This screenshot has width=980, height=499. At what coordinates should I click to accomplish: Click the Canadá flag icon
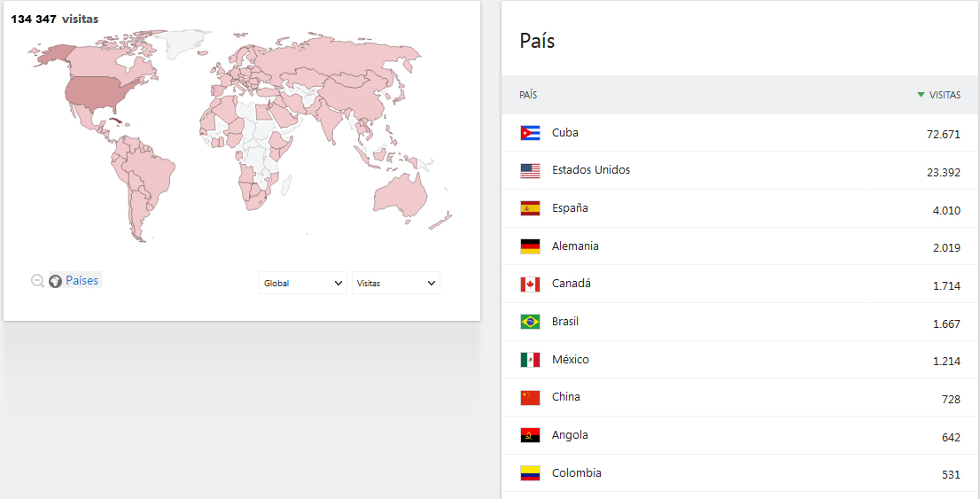click(x=530, y=284)
